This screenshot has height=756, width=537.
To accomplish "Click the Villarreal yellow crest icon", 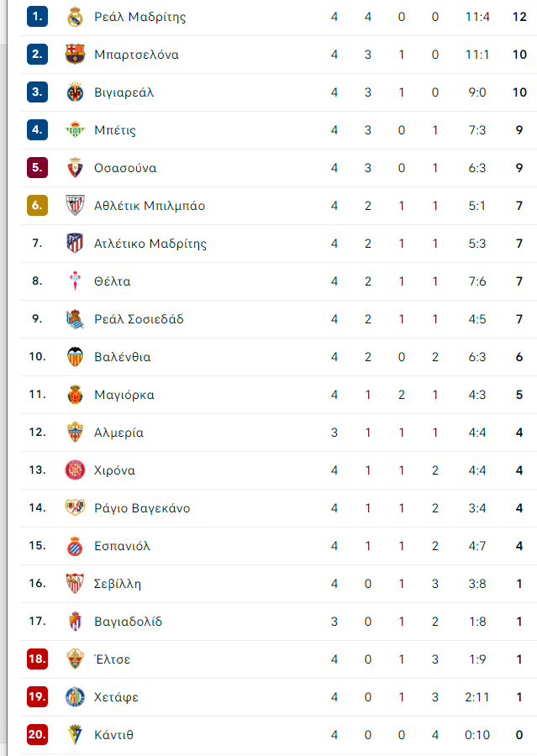I will [75, 92].
